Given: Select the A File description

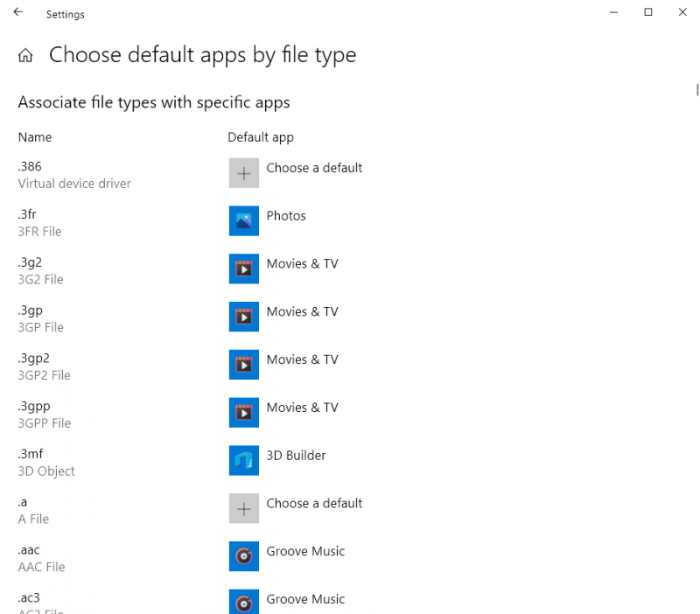Looking at the screenshot, I should coord(33,520).
